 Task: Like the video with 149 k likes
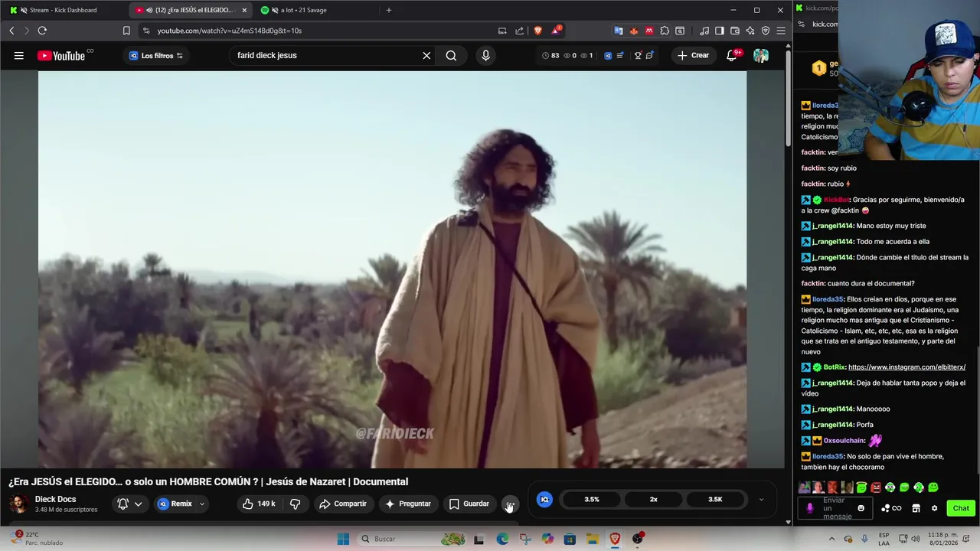click(259, 504)
